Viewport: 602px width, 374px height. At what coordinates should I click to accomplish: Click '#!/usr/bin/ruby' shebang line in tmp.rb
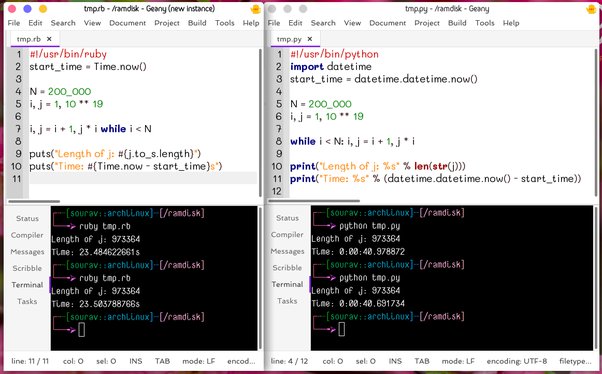[x=68, y=54]
